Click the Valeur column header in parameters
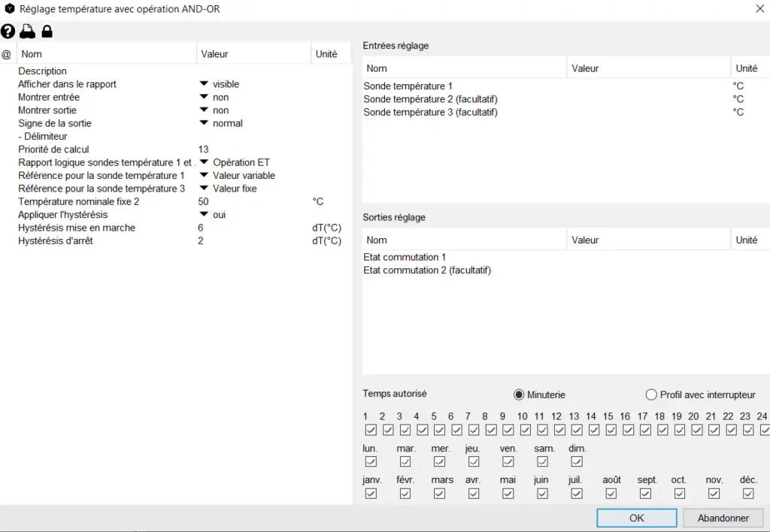The image size is (770, 532). pos(215,54)
